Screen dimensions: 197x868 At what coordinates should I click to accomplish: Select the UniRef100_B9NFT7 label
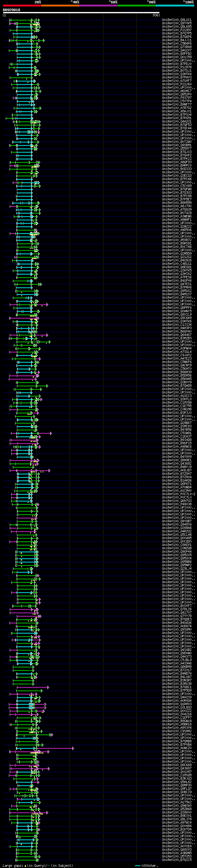click(177, 104)
